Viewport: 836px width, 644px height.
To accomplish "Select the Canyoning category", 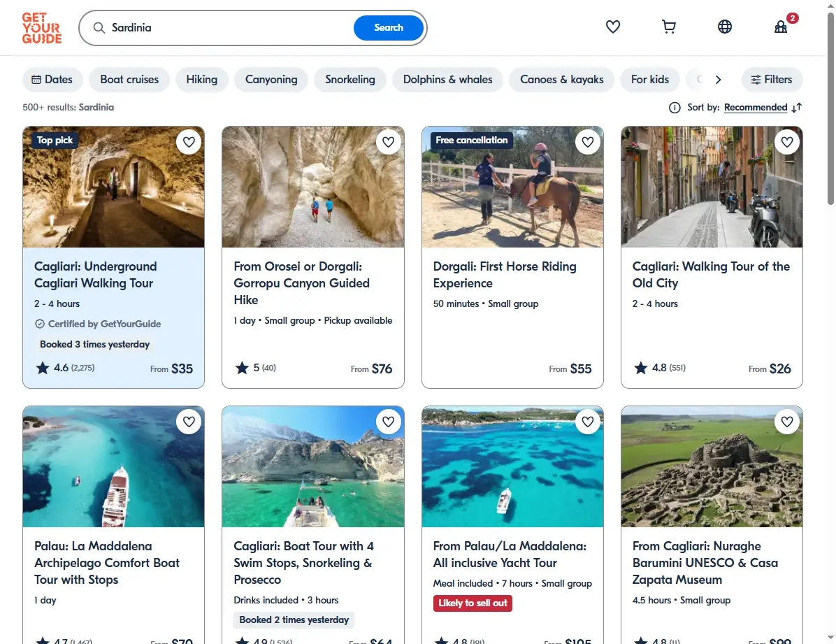I will 271,80.
